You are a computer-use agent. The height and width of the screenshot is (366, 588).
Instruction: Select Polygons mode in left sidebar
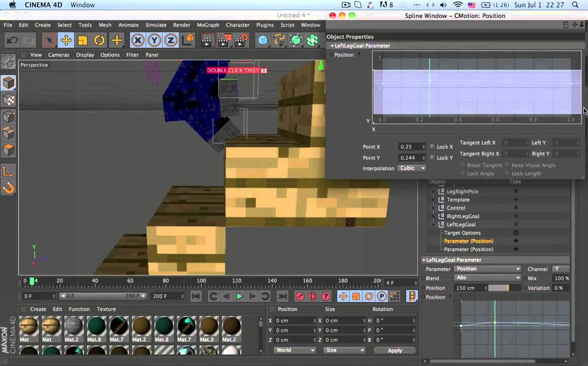[x=8, y=150]
